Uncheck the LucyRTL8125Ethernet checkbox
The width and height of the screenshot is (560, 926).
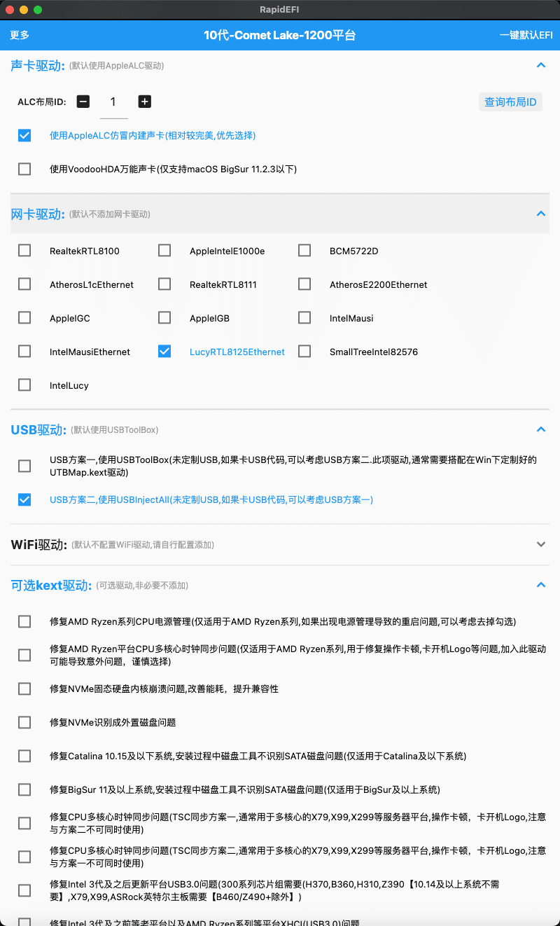(x=164, y=352)
